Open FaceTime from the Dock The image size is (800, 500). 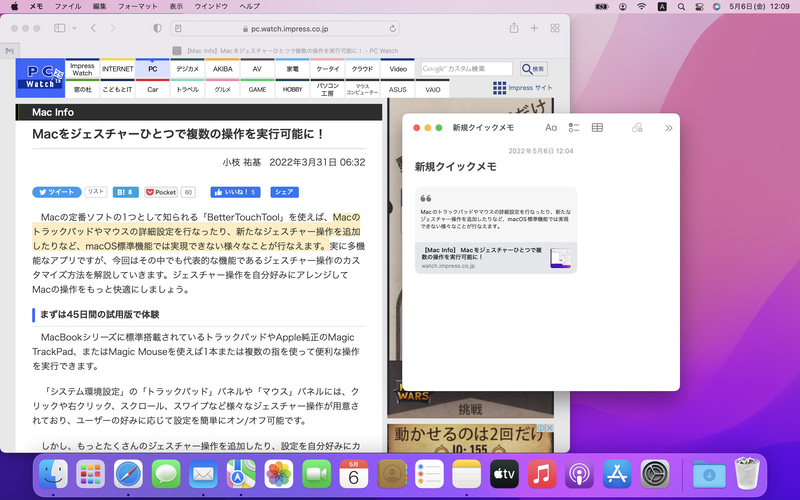click(316, 474)
